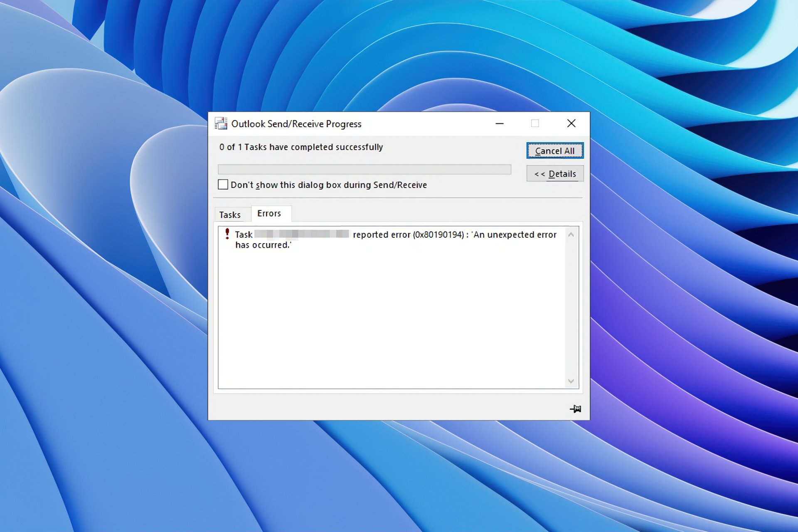This screenshot has height=532, width=798.
Task: Click the red exclamation error icon
Action: point(227,234)
